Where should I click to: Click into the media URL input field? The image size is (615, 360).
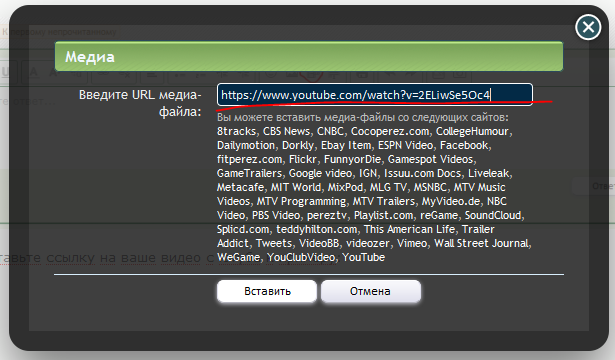click(x=375, y=95)
